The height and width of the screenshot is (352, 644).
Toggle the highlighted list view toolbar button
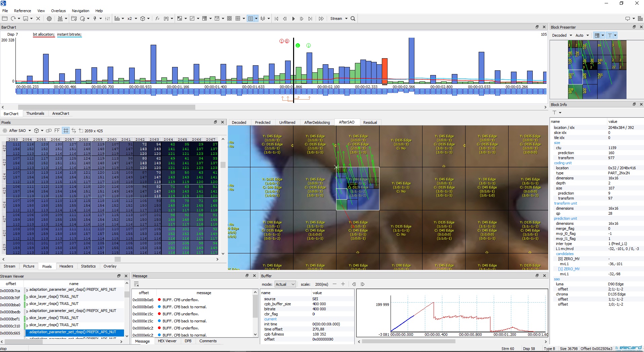pyautogui.click(x=250, y=19)
